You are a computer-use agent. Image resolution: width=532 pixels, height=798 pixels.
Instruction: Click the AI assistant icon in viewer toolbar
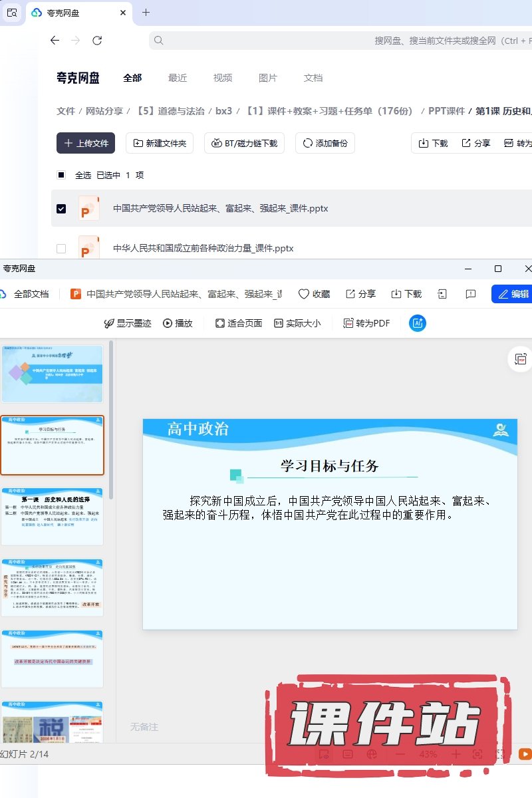pos(418,323)
